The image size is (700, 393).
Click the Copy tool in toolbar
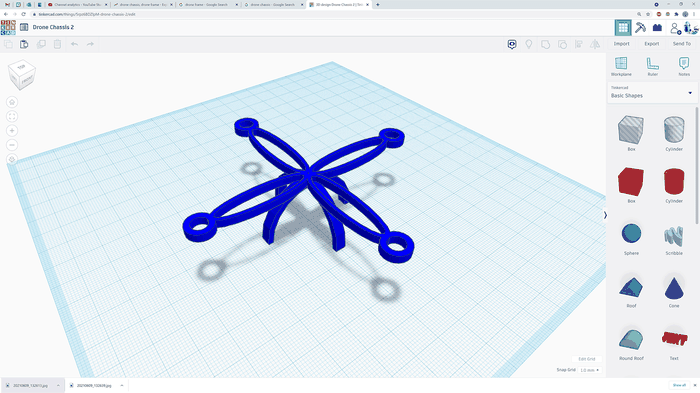[x=8, y=44]
